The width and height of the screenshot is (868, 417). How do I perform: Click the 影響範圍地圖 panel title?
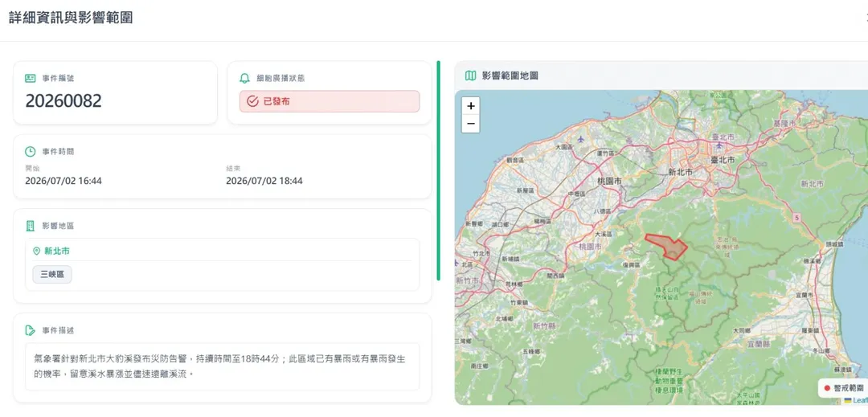[x=510, y=76]
